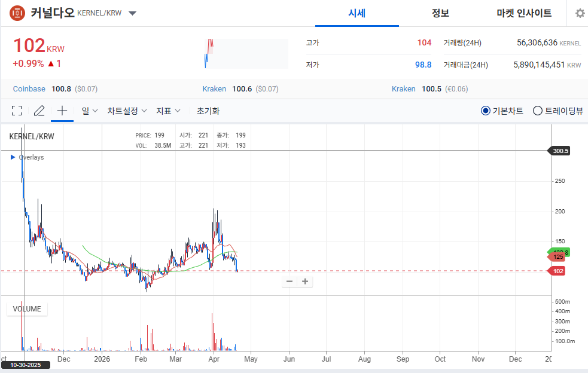Activate the crosshair cursor tool

pos(62,111)
